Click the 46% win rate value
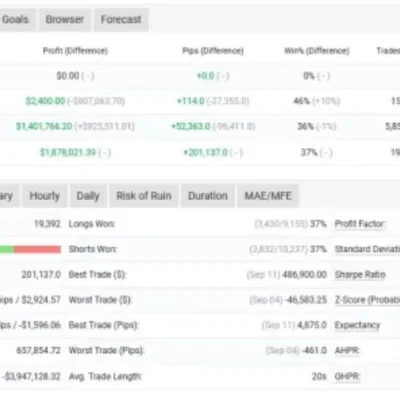This screenshot has height=400, width=400. (301, 101)
